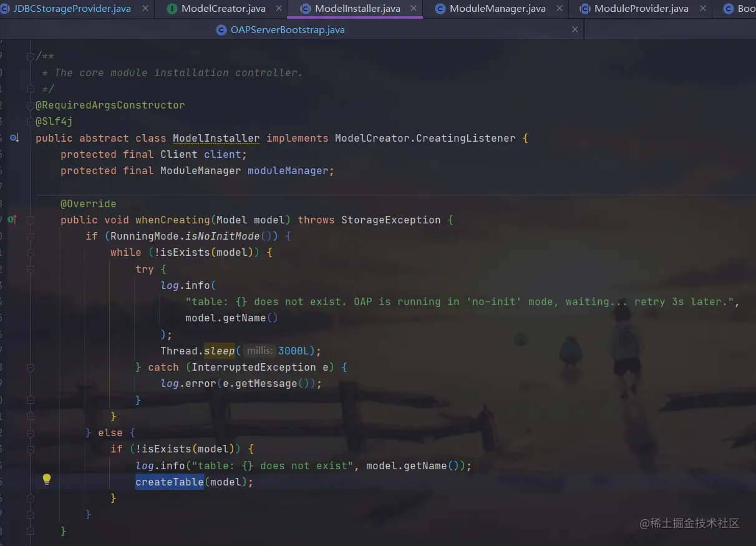This screenshot has width=756, height=546.
Task: Click ModelCreator.CreatingListener interface reference
Action: pos(425,138)
